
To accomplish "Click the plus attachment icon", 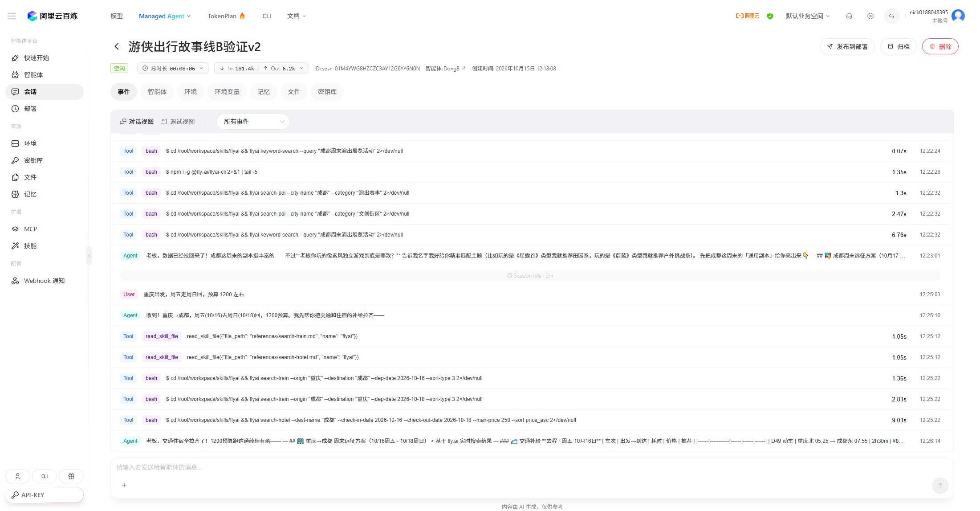I will coord(124,485).
